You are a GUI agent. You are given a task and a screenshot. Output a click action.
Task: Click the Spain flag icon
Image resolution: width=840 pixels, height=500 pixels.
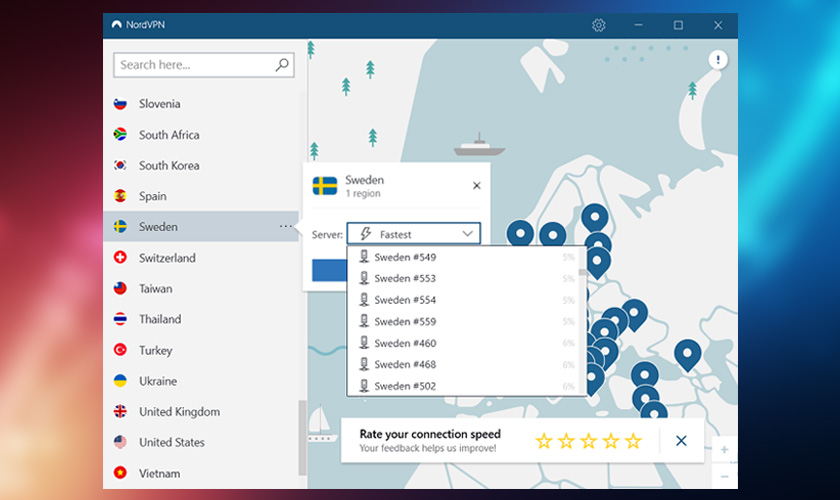[120, 196]
